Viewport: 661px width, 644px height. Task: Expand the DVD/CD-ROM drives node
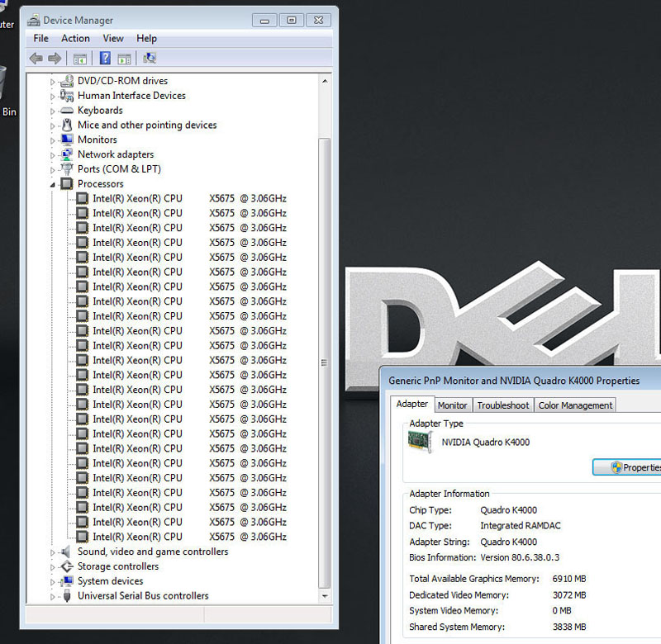(52, 82)
